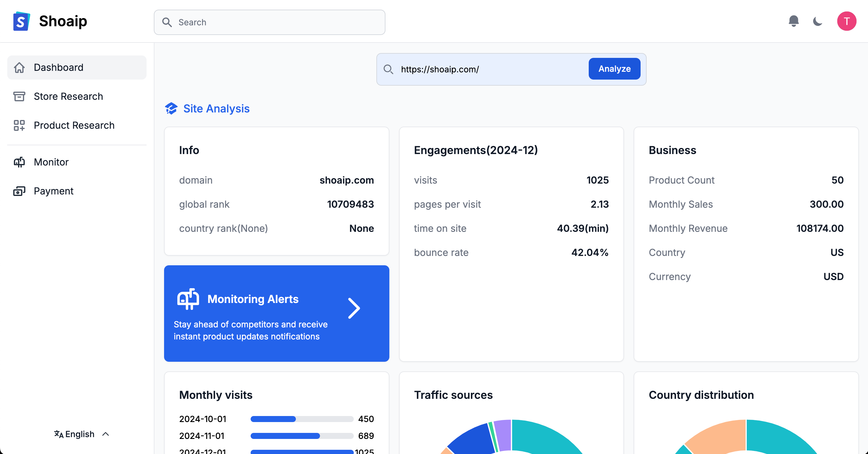This screenshot has width=868, height=454.
Task: Click the Monitor mailbox icon
Action: coord(19,162)
